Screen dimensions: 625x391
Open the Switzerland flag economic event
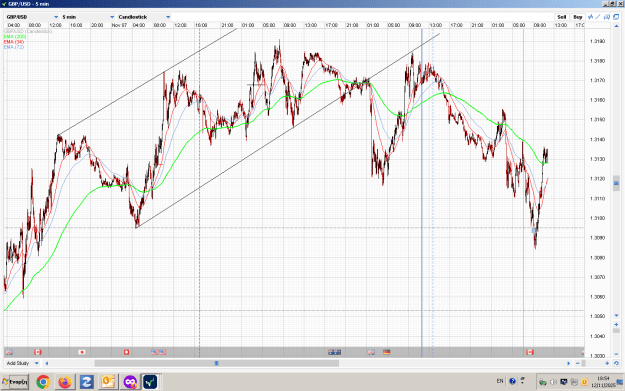point(126,352)
